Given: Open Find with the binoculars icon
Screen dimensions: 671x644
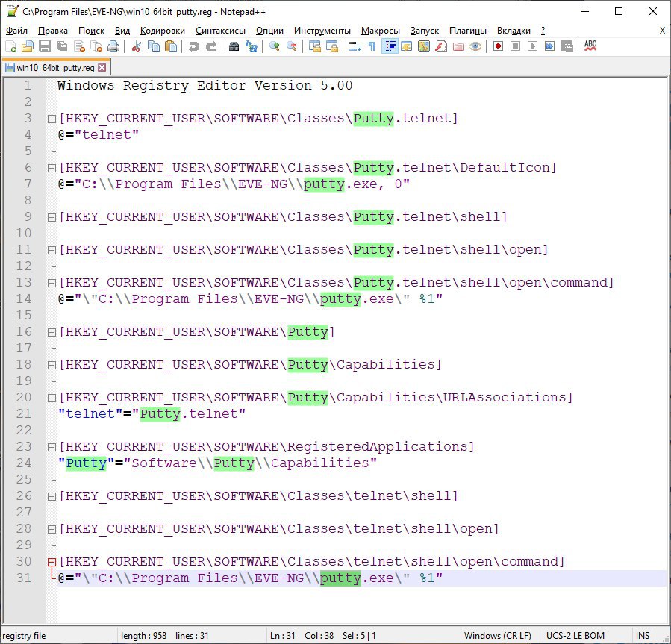Looking at the screenshot, I should 234,46.
